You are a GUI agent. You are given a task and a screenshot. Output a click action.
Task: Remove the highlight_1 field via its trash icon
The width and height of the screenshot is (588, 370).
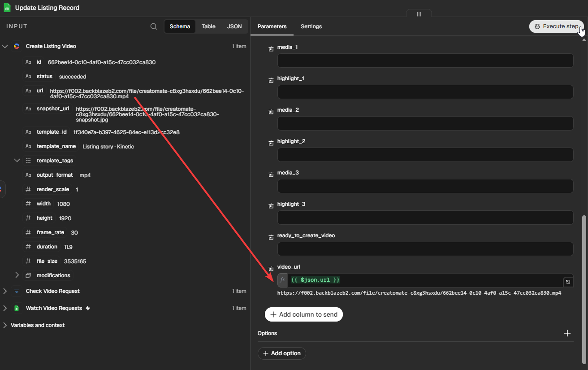[x=271, y=80]
